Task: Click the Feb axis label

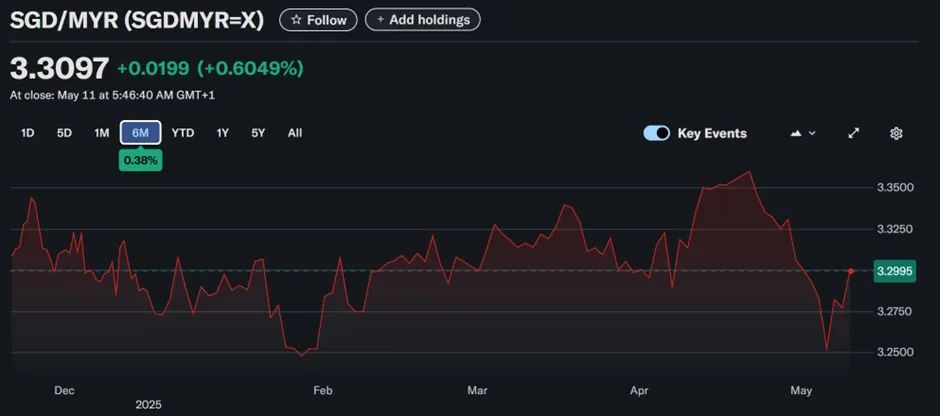Action: click(x=323, y=391)
